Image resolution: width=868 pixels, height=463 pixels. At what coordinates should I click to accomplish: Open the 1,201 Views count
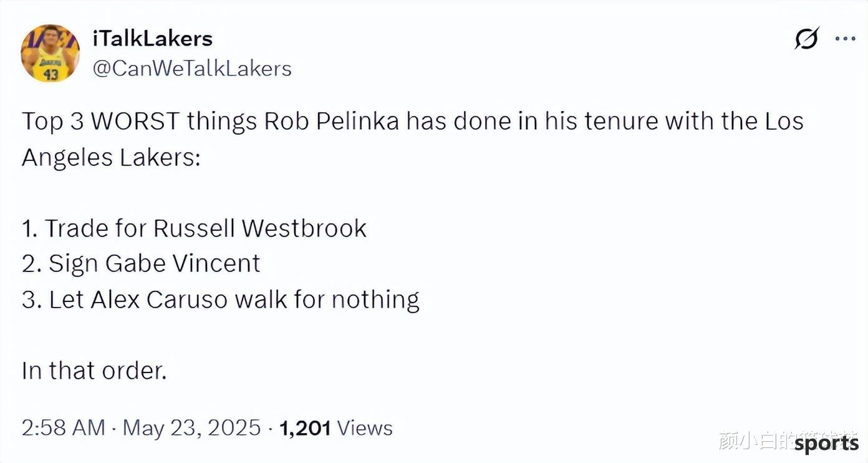point(336,428)
